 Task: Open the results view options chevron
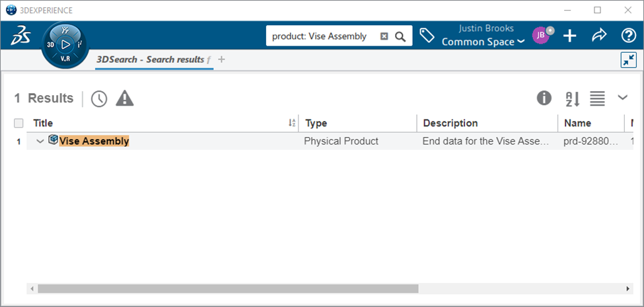(x=623, y=98)
